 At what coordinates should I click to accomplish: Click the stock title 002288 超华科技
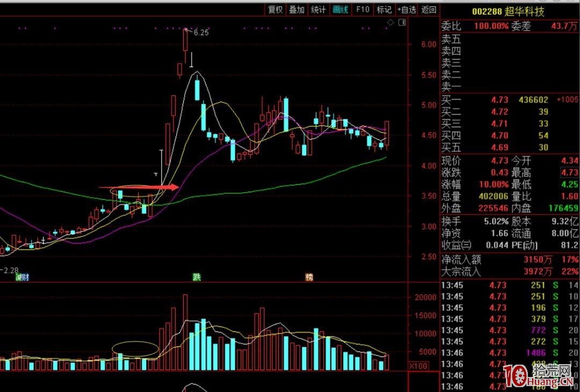(x=508, y=11)
